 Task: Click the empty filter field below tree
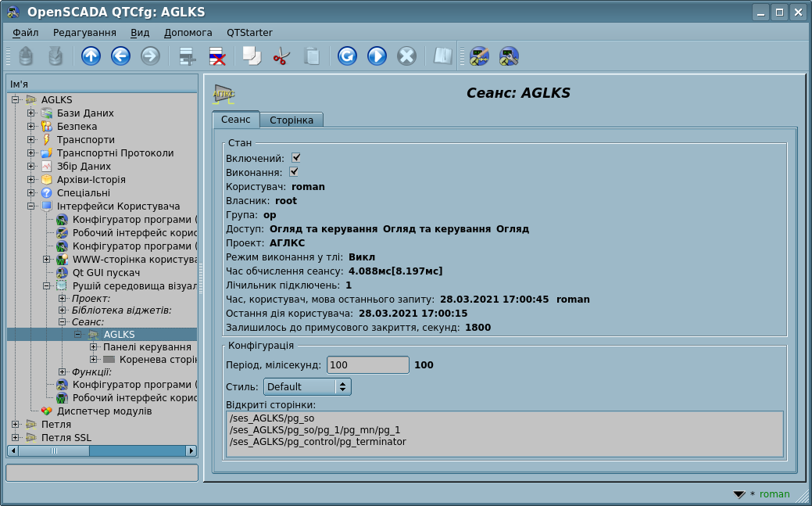(x=102, y=473)
